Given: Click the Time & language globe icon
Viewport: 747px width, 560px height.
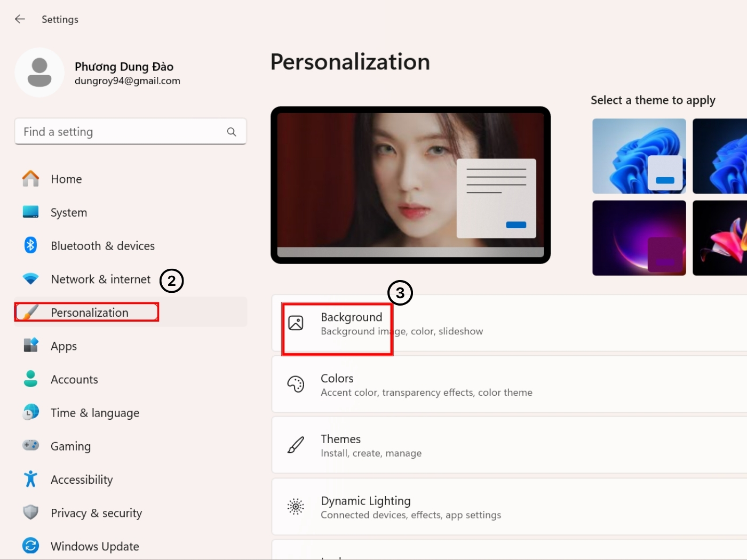Looking at the screenshot, I should pyautogui.click(x=30, y=412).
